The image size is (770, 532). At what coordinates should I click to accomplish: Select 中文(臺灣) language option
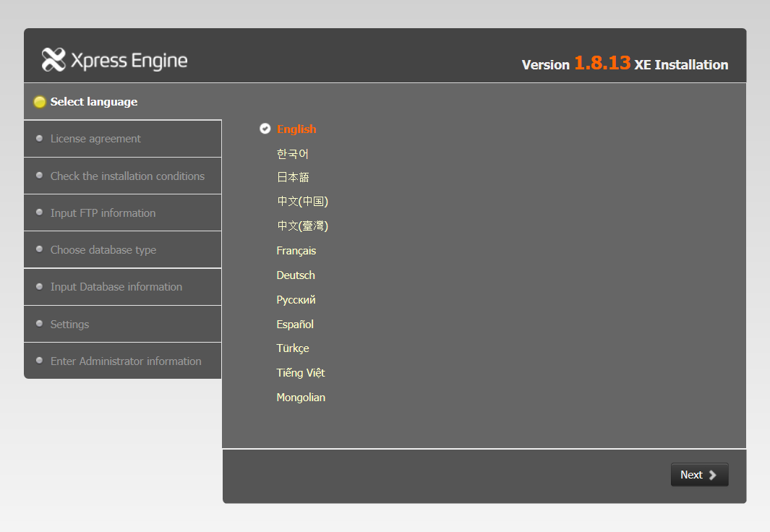301,226
